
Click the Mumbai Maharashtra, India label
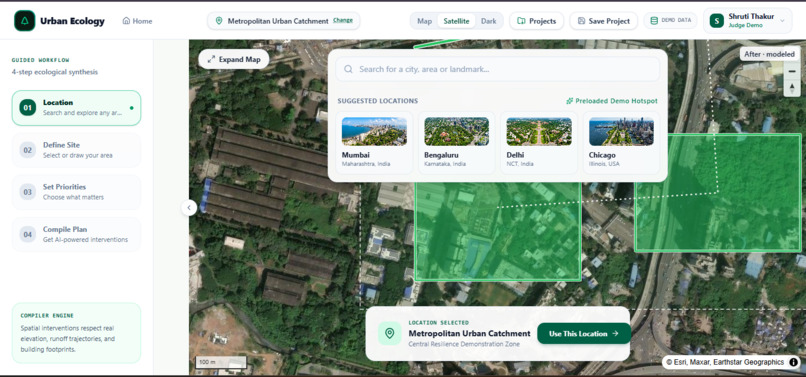[366, 164]
